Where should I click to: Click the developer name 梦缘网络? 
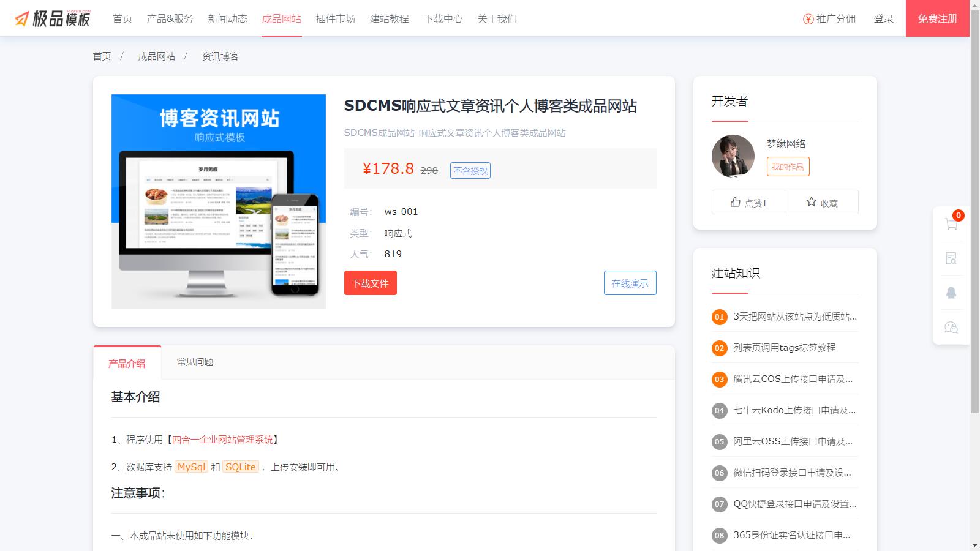pyautogui.click(x=786, y=144)
